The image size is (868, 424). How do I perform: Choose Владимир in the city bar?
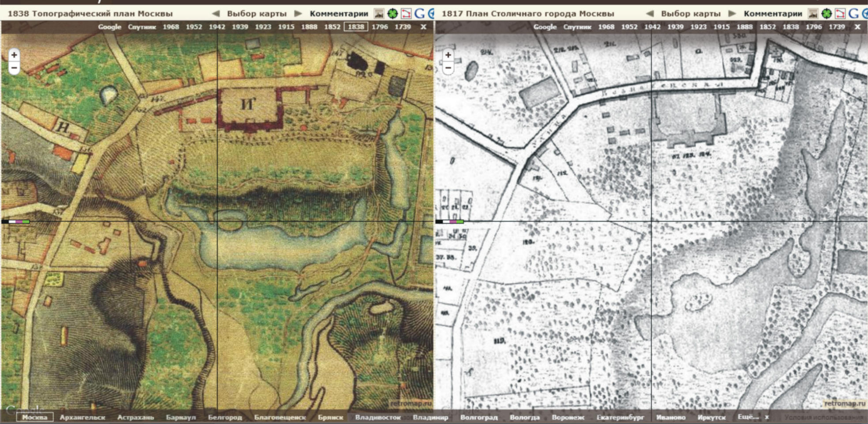click(x=431, y=417)
